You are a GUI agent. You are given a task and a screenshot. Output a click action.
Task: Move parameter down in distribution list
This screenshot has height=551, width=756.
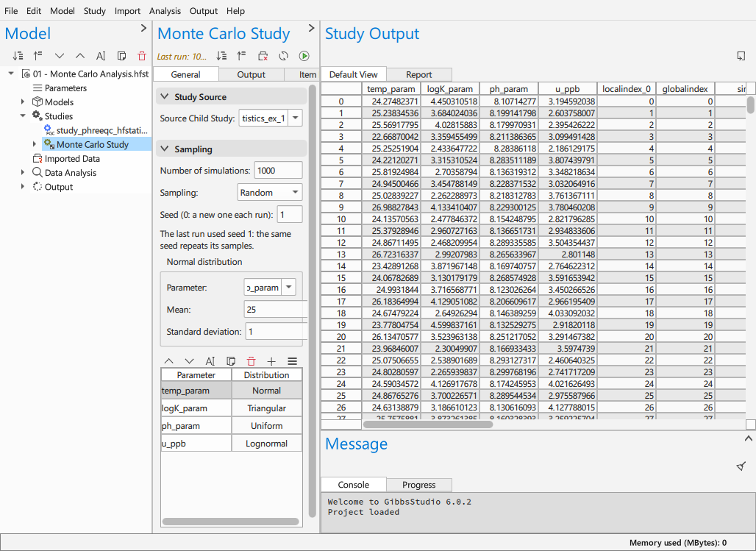pos(190,361)
